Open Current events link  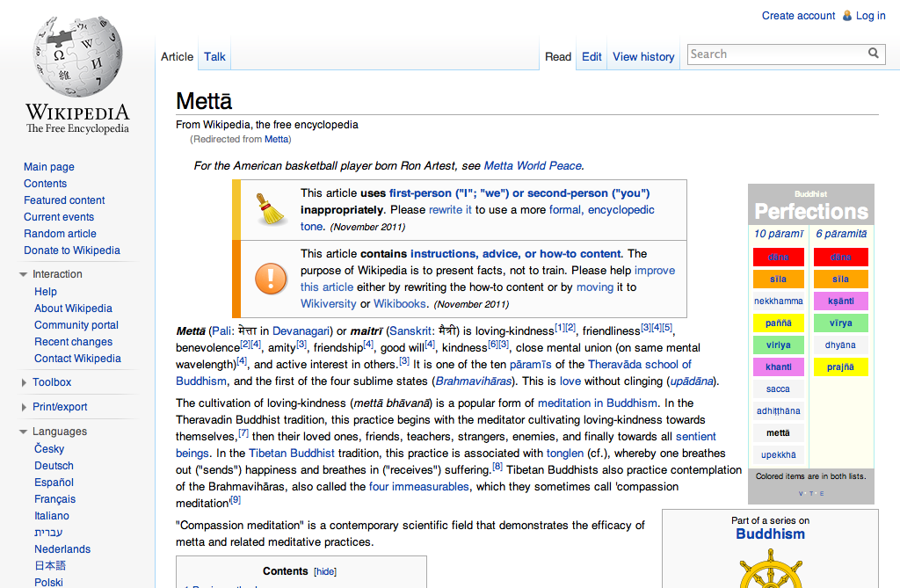click(x=59, y=217)
